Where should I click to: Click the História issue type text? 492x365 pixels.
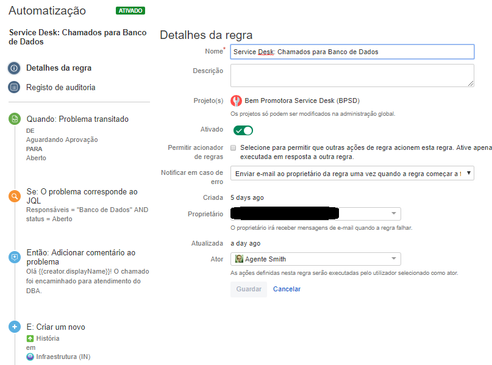click(48, 338)
